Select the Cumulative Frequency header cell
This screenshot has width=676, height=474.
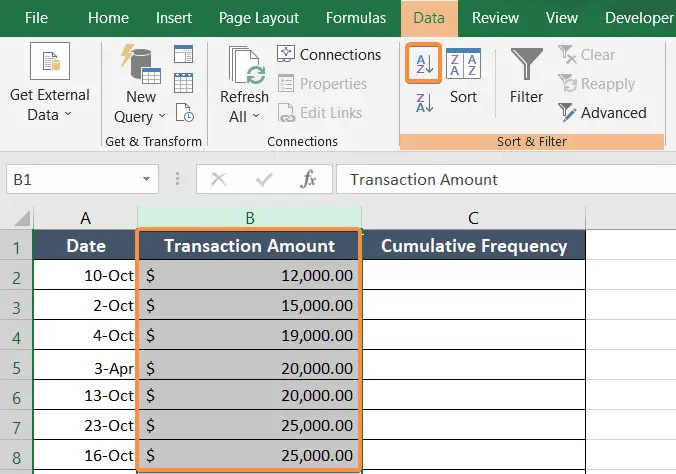point(473,245)
